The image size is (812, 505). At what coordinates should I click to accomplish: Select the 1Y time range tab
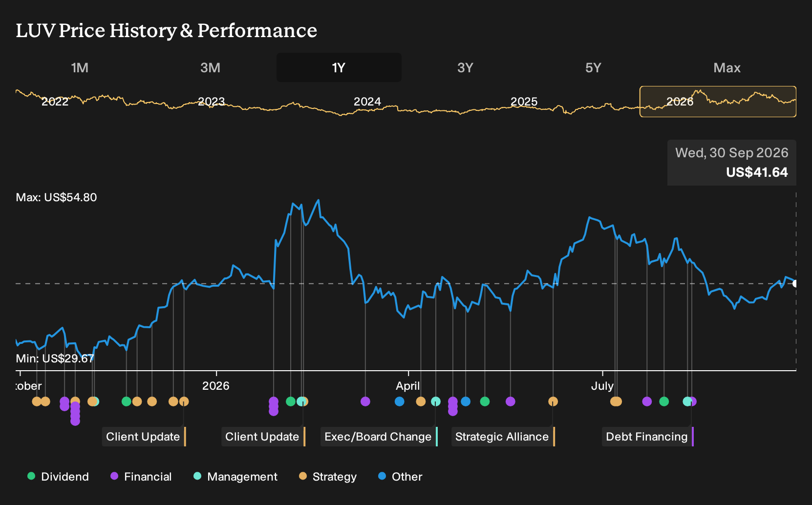(x=339, y=67)
